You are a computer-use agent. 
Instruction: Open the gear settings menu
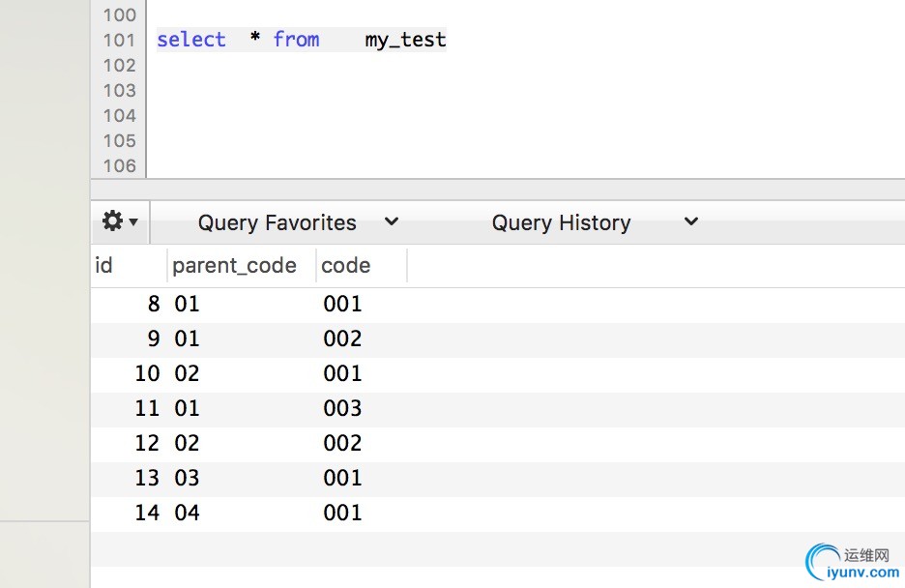pyautogui.click(x=112, y=221)
